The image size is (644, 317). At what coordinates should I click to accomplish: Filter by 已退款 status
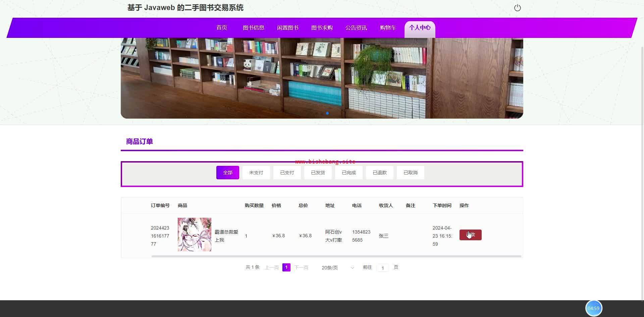click(380, 173)
